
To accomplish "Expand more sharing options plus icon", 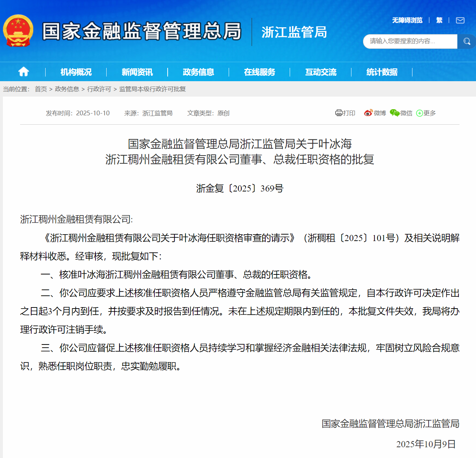I will 419,113.
